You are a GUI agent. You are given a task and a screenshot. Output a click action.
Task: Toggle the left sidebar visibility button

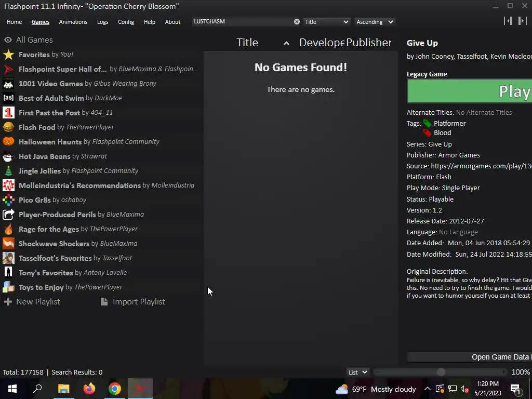(508, 21)
